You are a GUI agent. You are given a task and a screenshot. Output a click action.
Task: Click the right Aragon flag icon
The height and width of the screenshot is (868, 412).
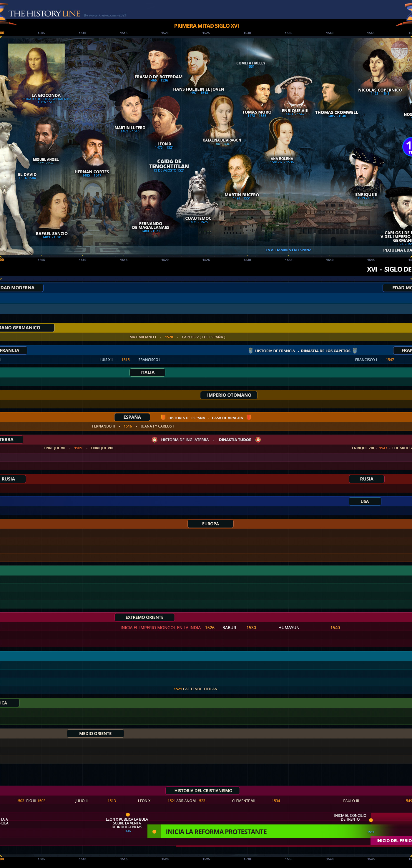click(249, 417)
